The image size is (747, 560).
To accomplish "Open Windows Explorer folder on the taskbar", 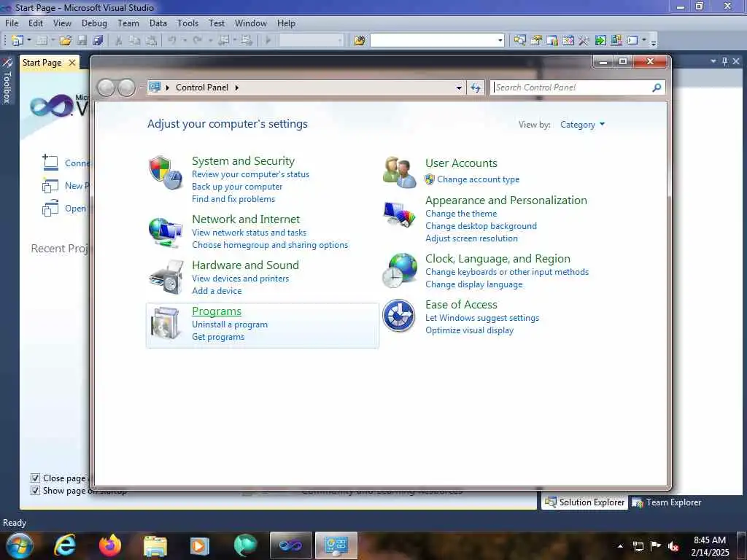I will click(155, 545).
